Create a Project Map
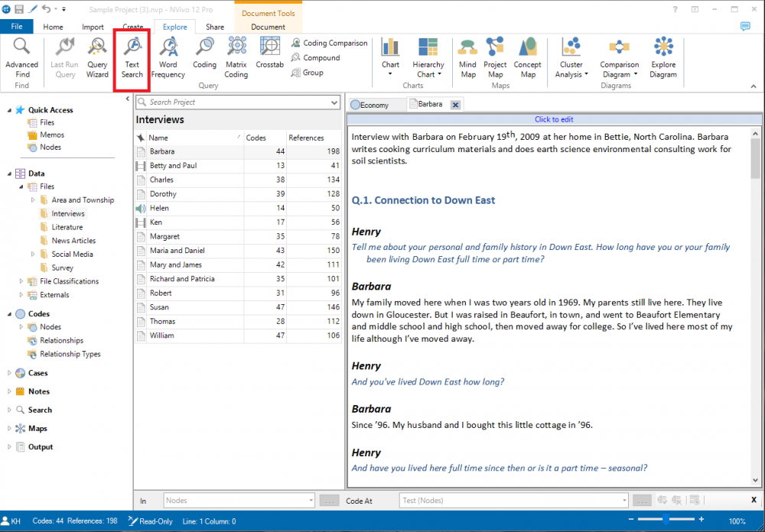The width and height of the screenshot is (765, 532). click(x=495, y=59)
